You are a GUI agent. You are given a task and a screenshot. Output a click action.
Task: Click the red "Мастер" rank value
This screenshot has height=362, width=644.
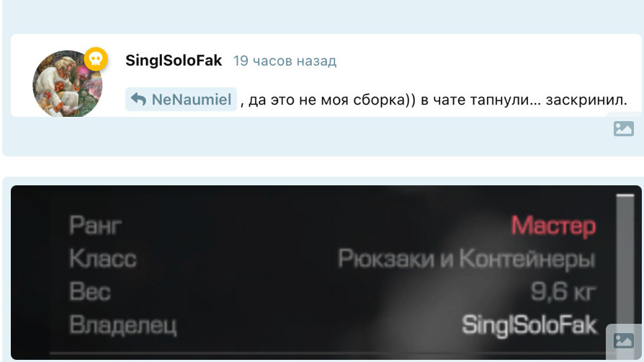click(x=553, y=226)
